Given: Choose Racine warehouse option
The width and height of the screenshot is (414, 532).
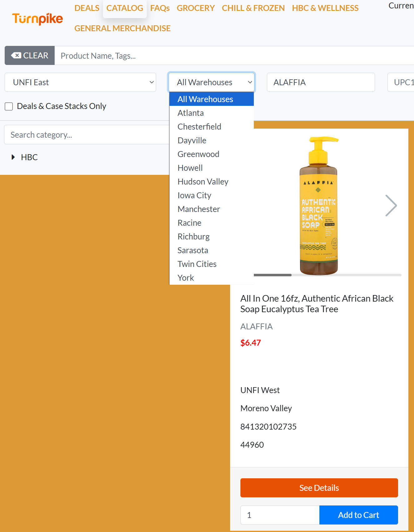Looking at the screenshot, I should pos(212,223).
